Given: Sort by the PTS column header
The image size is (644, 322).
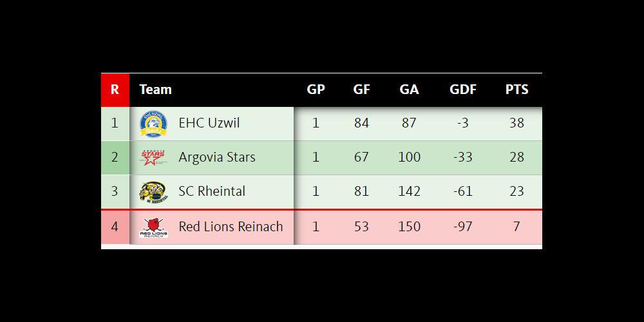Looking at the screenshot, I should (x=516, y=90).
